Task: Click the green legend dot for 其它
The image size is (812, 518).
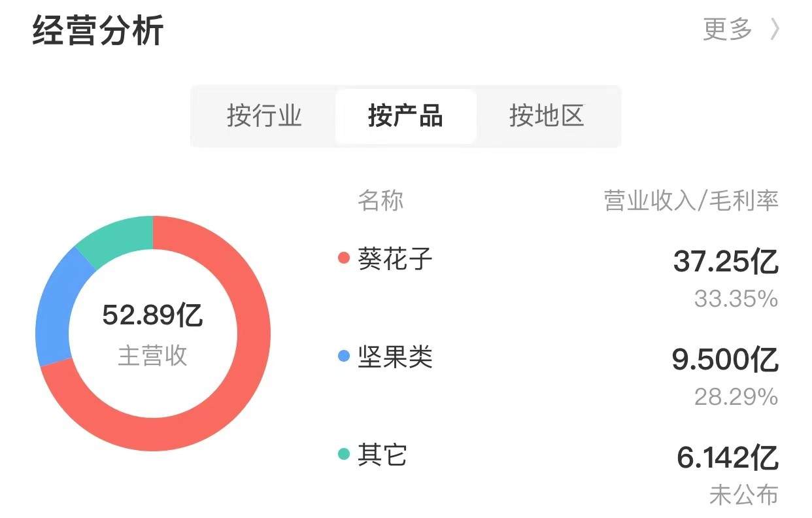Action: click(x=344, y=454)
